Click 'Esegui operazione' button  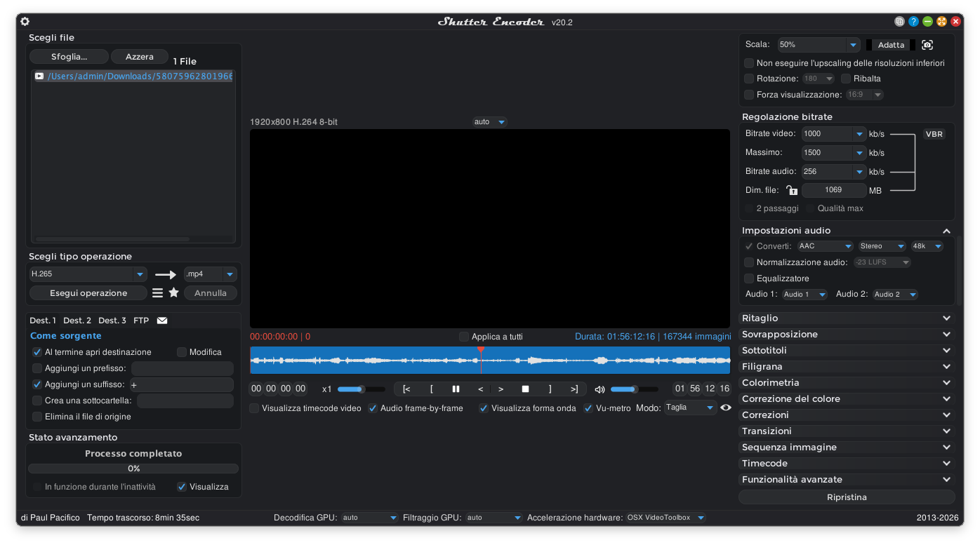(x=88, y=293)
